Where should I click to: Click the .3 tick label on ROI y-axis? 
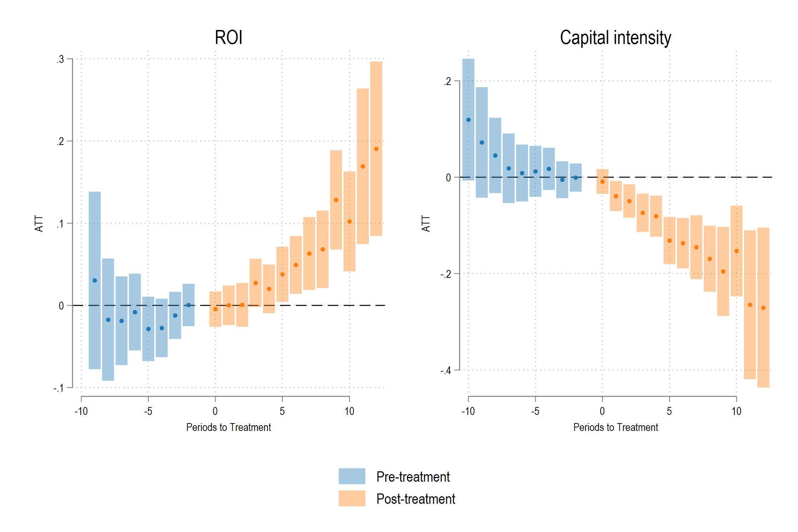pyautogui.click(x=60, y=59)
